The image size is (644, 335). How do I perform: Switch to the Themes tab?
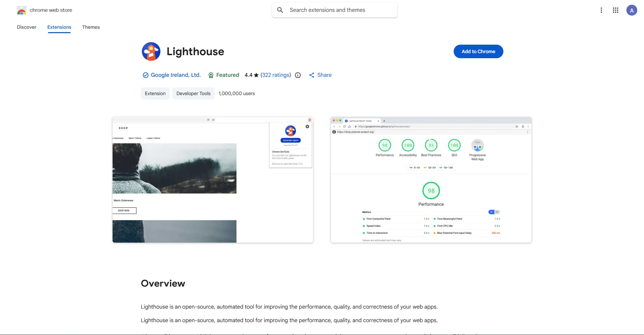91,27
